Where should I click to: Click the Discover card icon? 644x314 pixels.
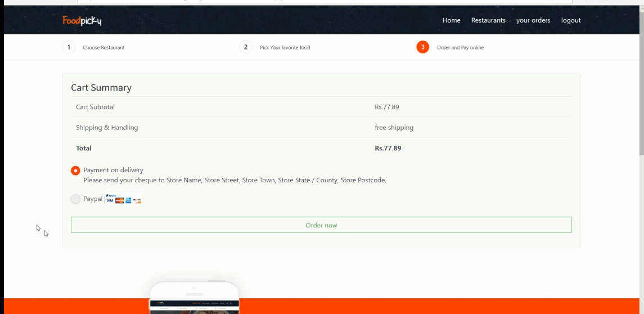point(137,200)
